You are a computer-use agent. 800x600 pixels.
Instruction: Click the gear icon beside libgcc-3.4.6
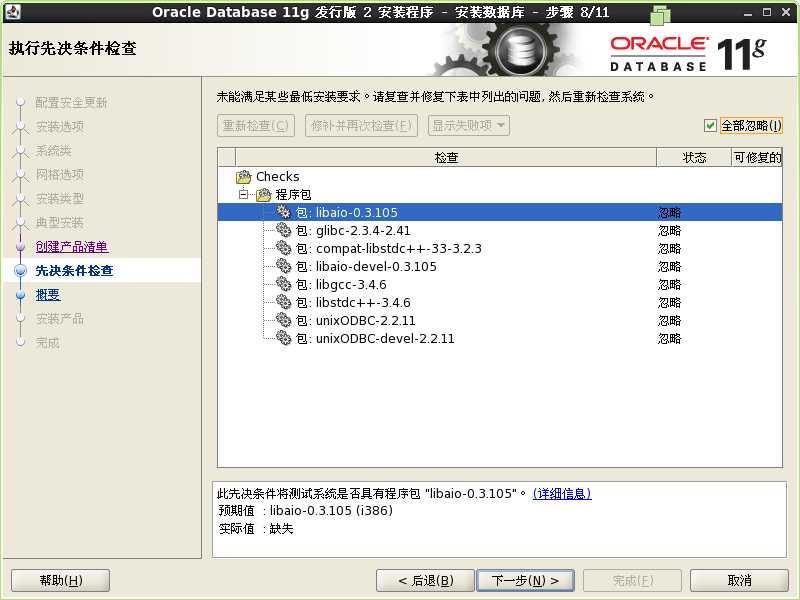(x=284, y=284)
